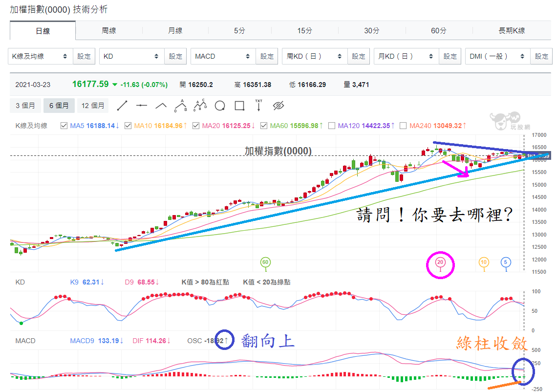Enable the MA240 moving average checkbox
Viewport: 557px width, 392px height.
[x=403, y=126]
